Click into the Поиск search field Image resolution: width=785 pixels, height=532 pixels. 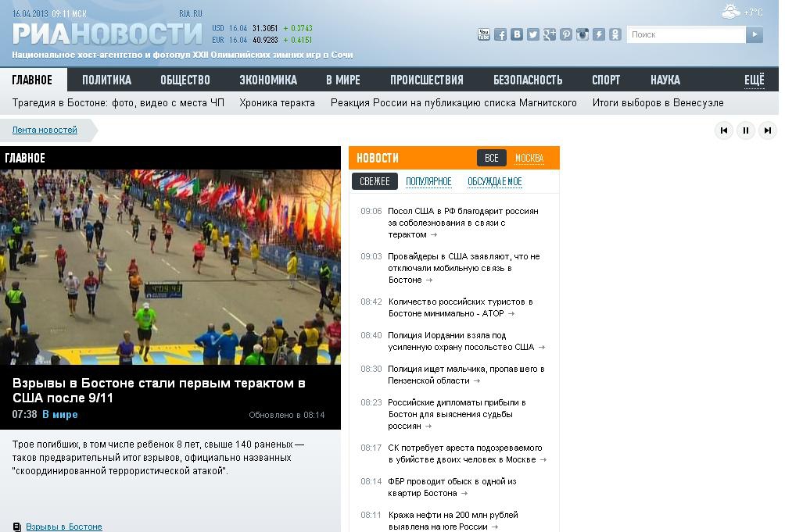tap(686, 34)
